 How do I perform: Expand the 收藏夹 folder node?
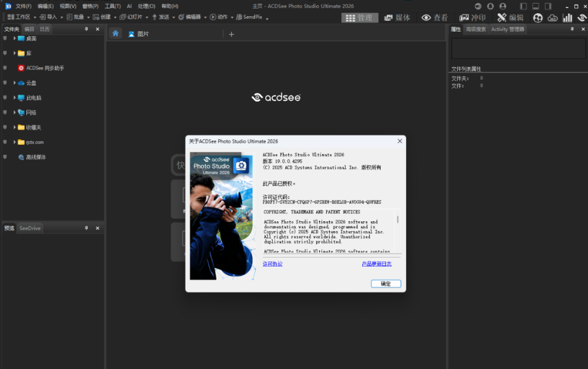pos(14,127)
